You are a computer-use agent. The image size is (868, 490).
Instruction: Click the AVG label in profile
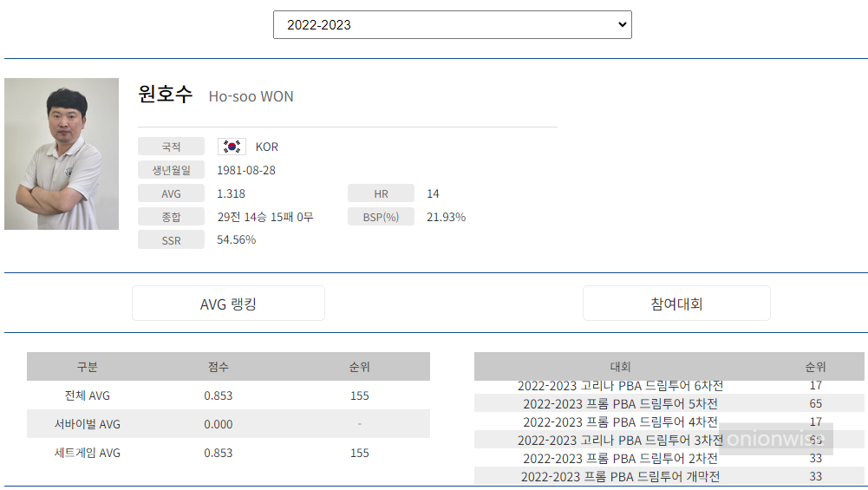(x=171, y=193)
